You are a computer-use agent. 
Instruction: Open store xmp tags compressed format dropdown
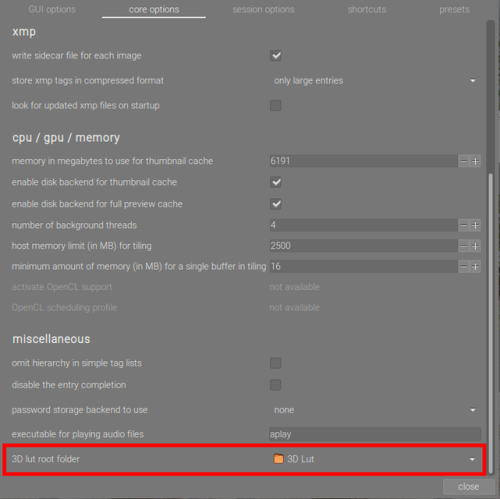(375, 81)
